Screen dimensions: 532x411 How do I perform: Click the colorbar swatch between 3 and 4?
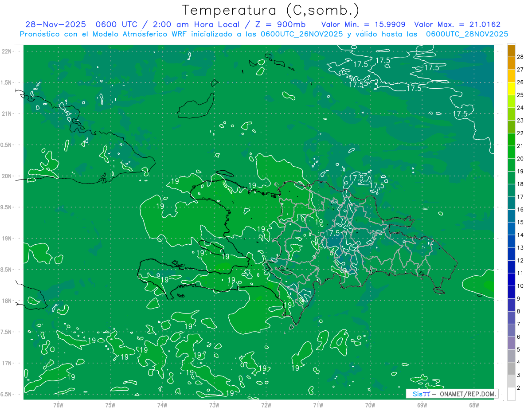point(511,368)
